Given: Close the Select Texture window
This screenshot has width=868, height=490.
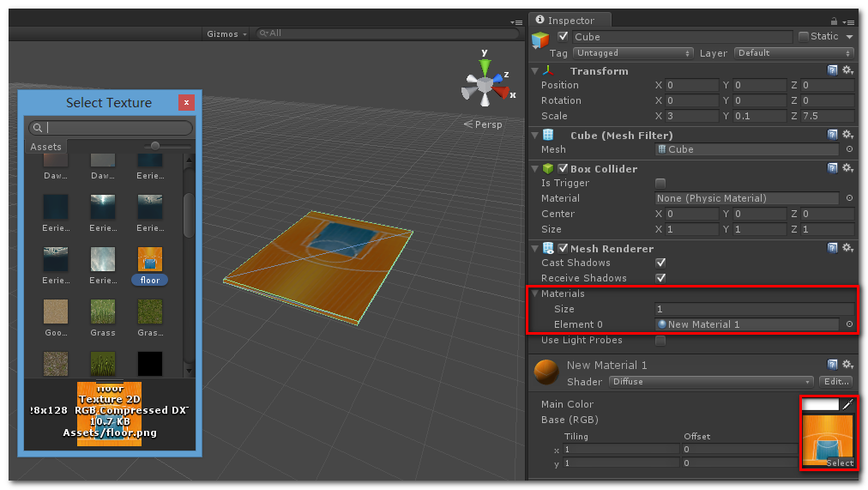Looking at the screenshot, I should point(187,102).
